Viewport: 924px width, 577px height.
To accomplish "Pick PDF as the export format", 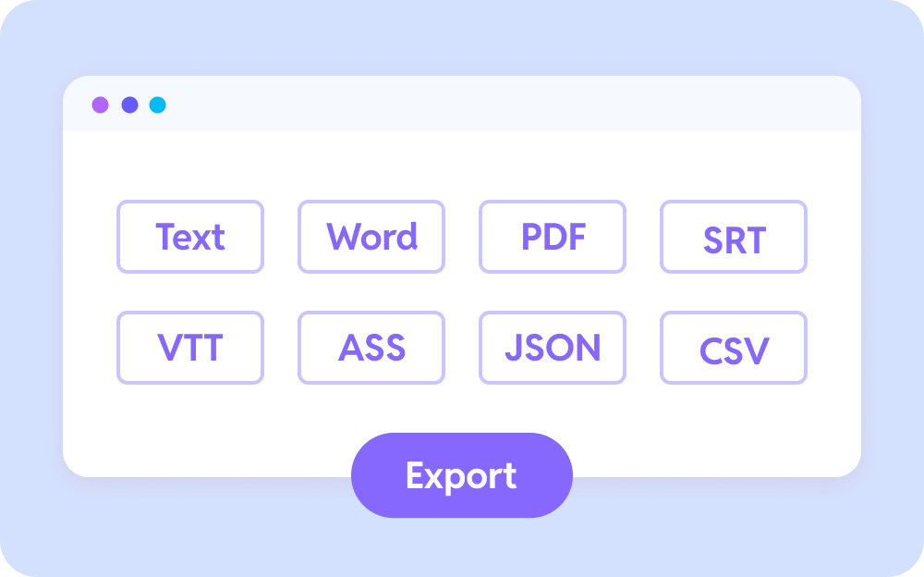I will (553, 237).
